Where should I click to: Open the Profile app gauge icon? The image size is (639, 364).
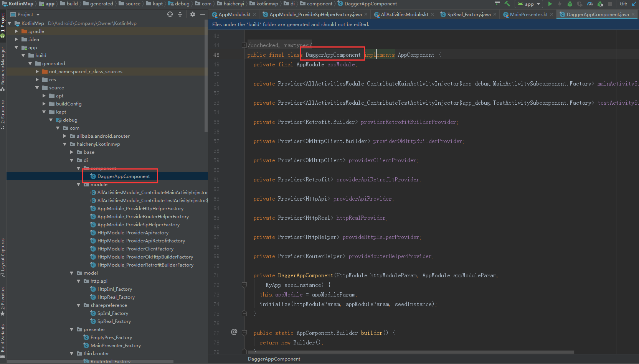590,4
